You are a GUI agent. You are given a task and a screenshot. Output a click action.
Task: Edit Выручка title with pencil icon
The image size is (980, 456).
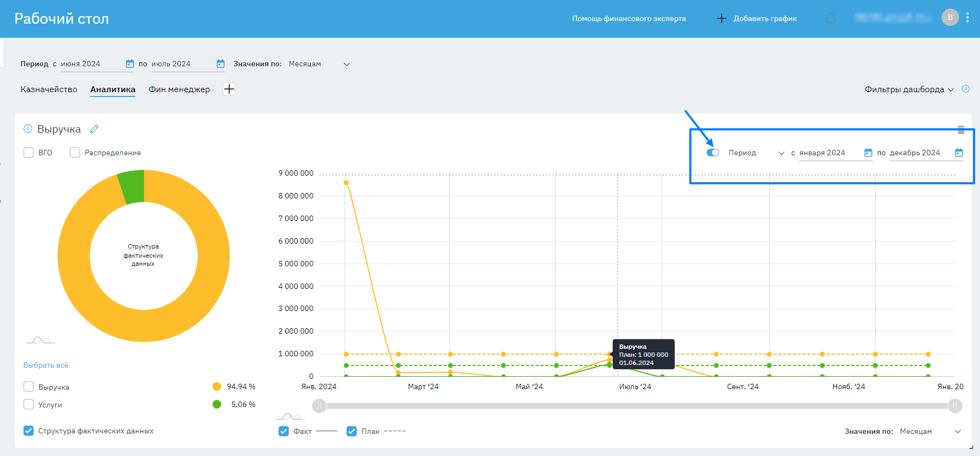94,129
